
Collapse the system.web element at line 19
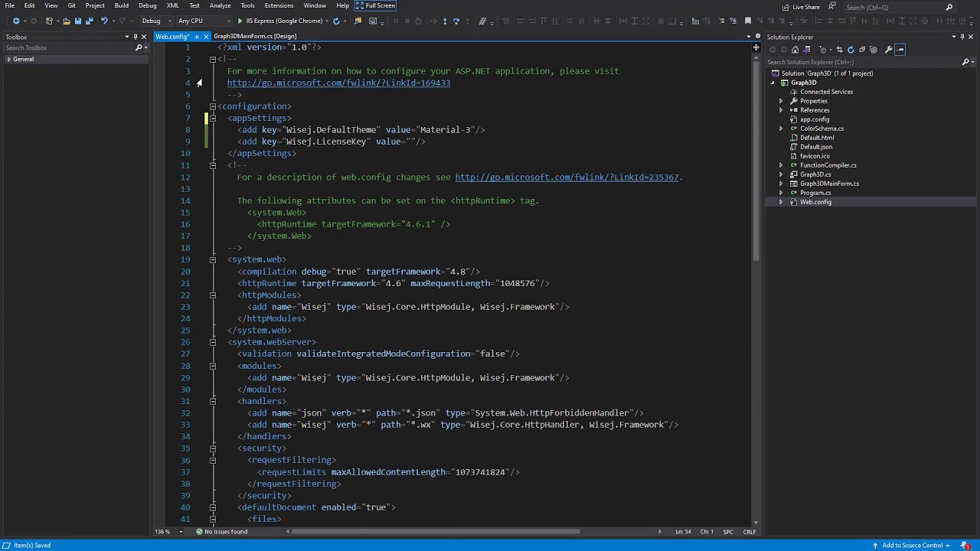[x=213, y=259]
